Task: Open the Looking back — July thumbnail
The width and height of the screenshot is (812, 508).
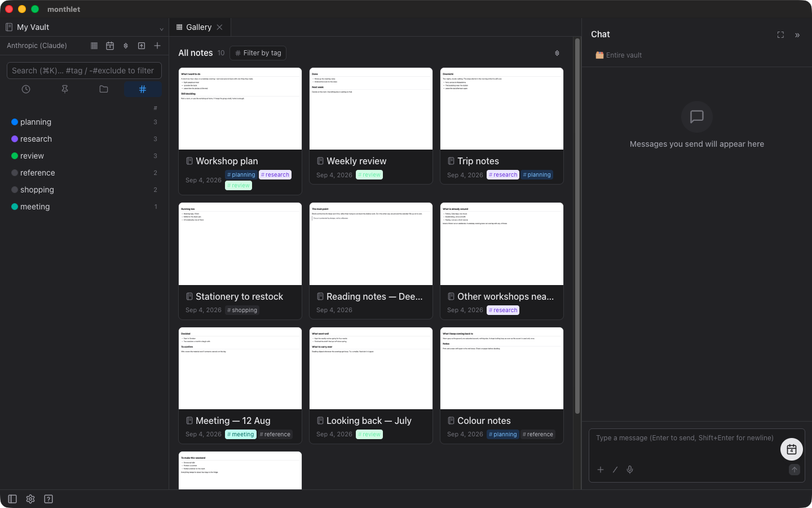Action: click(x=371, y=369)
